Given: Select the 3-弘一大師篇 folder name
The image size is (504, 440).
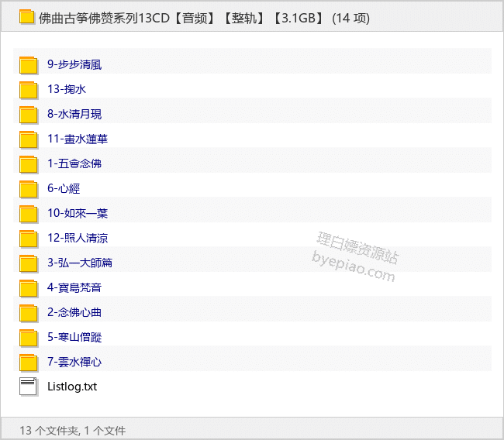Looking at the screenshot, I should click(80, 263).
